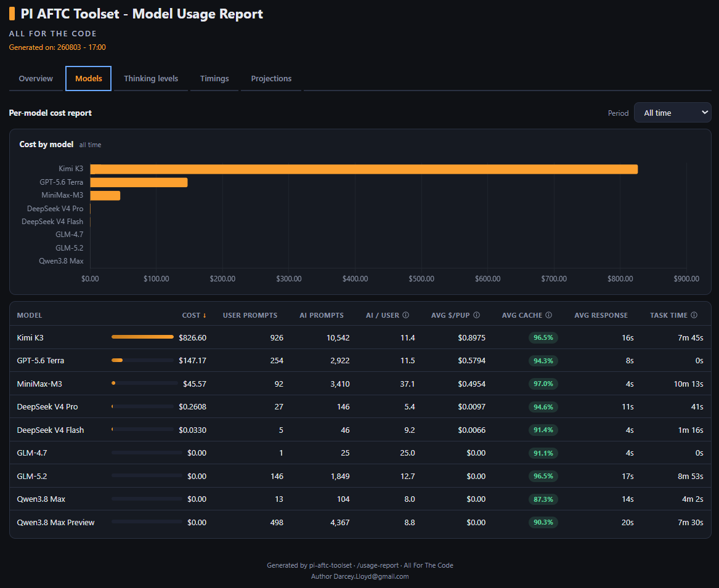This screenshot has width=719, height=588.
Task: Click Qwen3.8 Max Preview row name
Action: 55,523
